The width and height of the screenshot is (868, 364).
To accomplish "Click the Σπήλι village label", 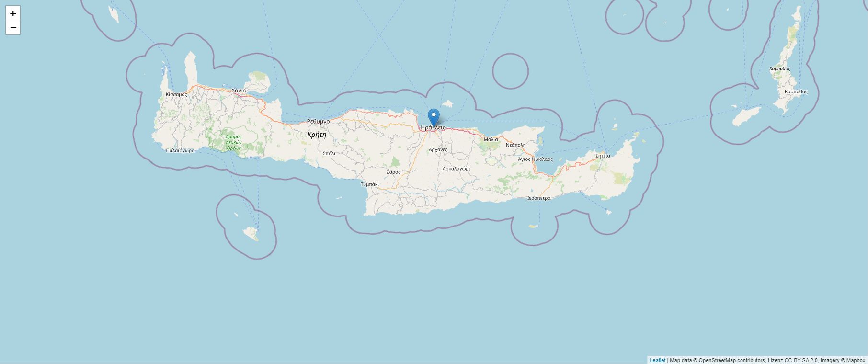I will [x=329, y=154].
